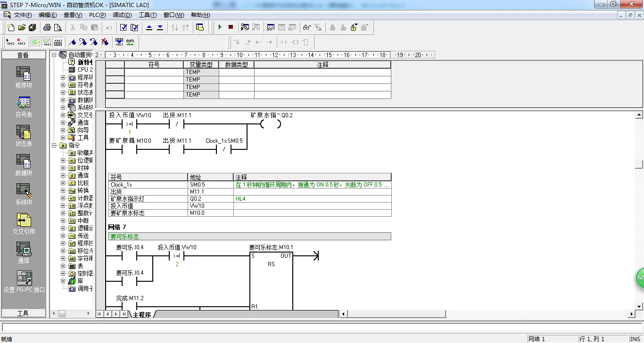The height and width of the screenshot is (343, 644).
Task: Stop the PLC with the red square icon
Action: pyautogui.click(x=231, y=27)
